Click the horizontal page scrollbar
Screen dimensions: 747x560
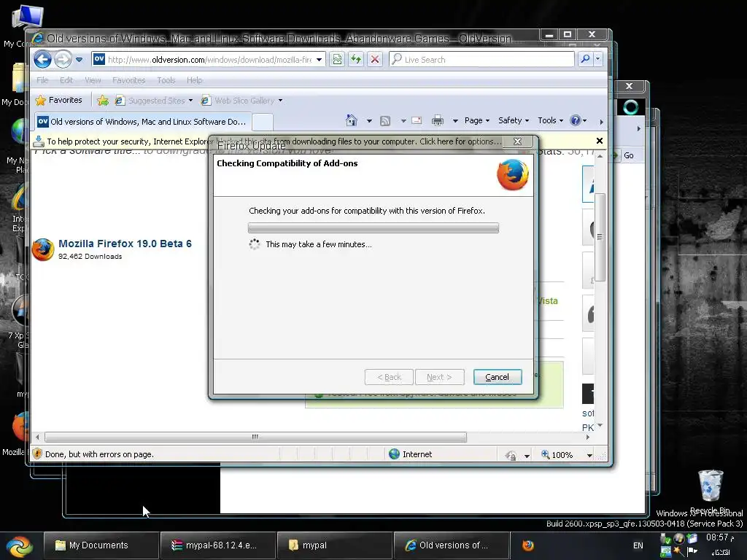(x=255, y=437)
